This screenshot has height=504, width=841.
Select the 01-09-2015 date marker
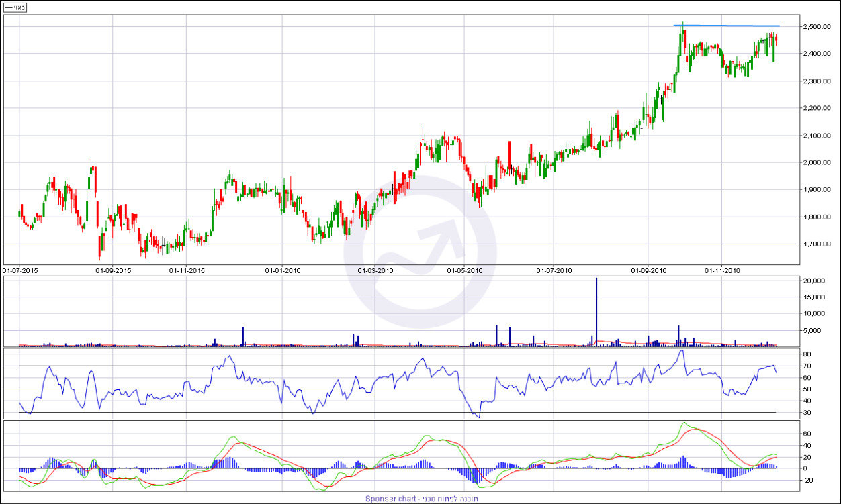113,271
